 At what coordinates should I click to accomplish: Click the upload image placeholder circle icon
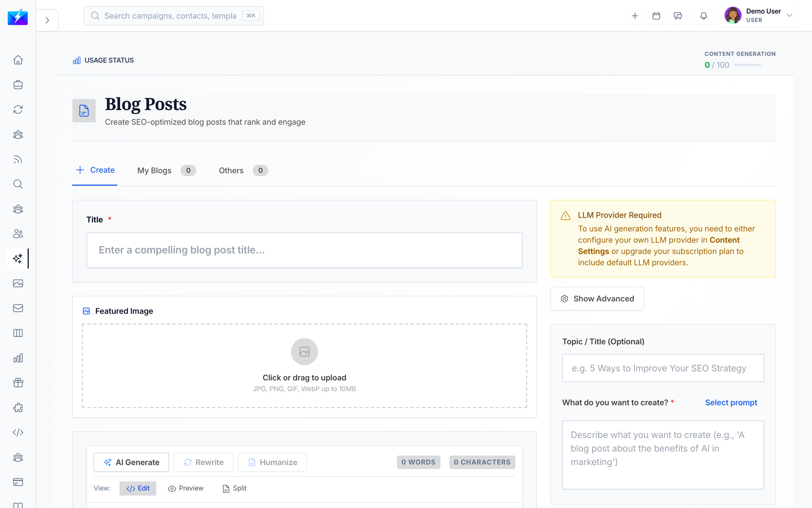pos(304,351)
